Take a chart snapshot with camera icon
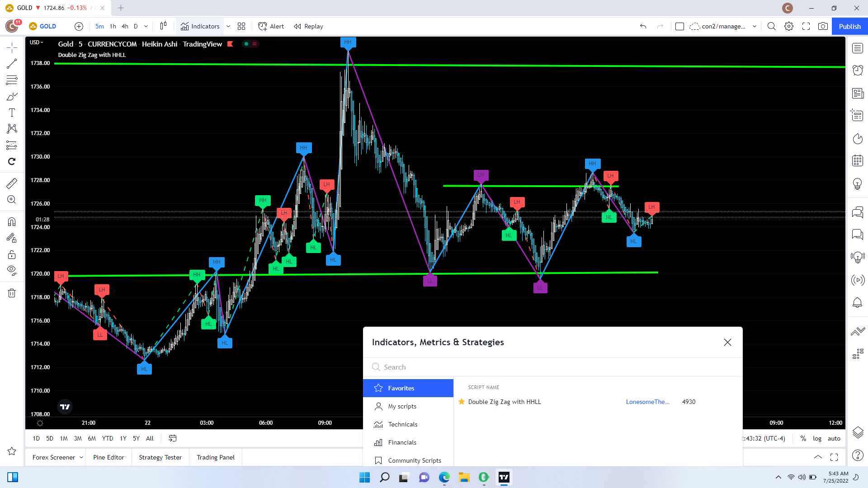The width and height of the screenshot is (868, 488). pyautogui.click(x=823, y=26)
